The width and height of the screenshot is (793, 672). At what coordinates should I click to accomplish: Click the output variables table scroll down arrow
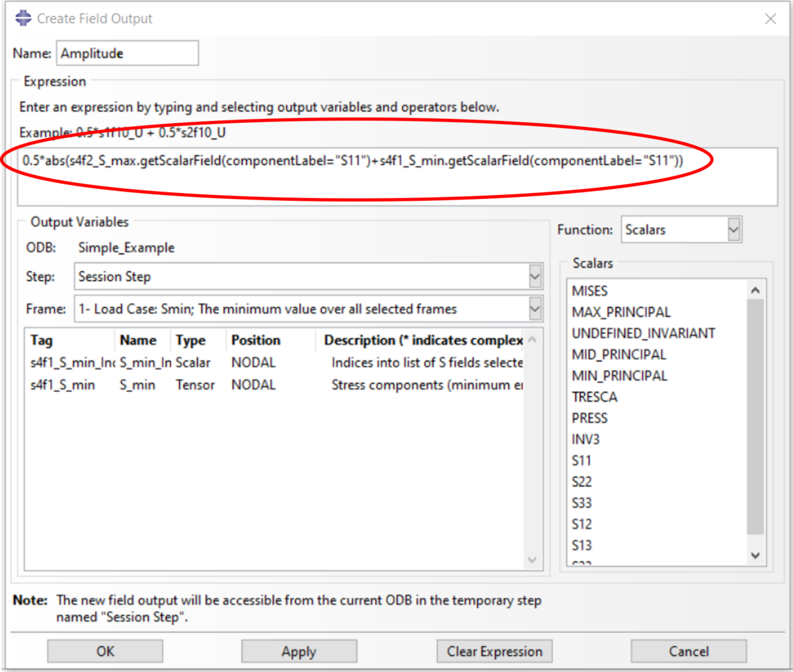coord(533,560)
